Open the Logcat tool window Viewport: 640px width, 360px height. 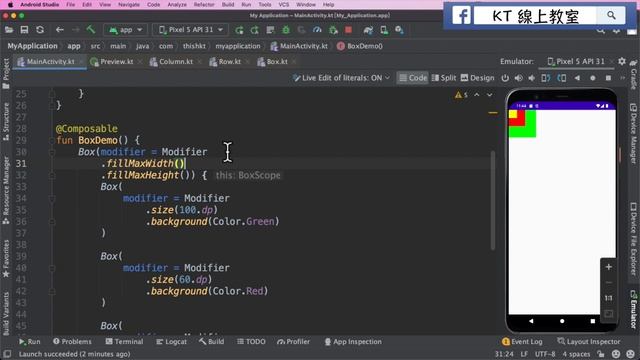[171, 342]
